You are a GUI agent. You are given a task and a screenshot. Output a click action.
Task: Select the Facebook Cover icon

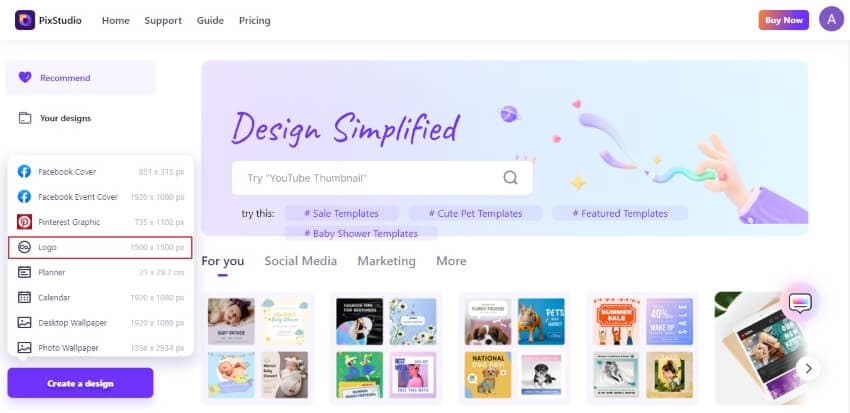pyautogui.click(x=24, y=172)
